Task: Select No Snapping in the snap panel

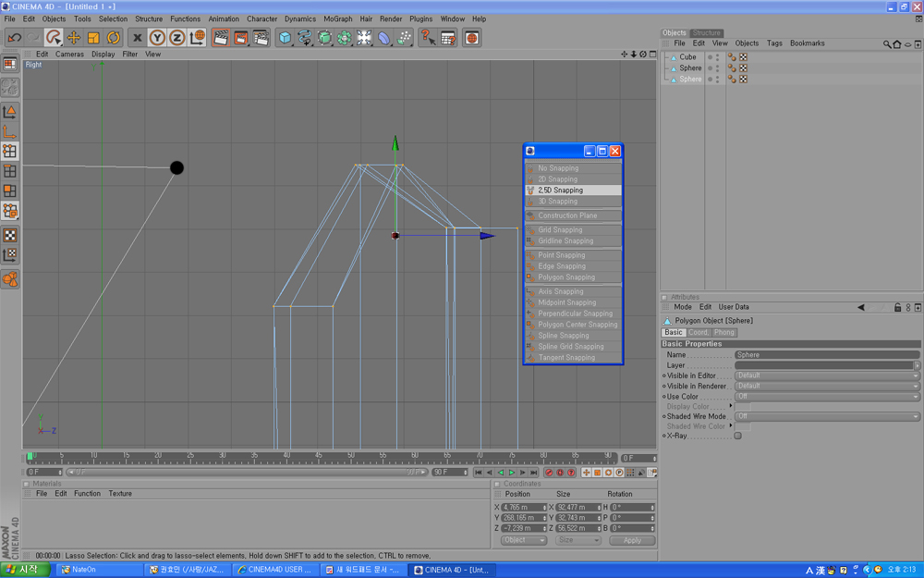Action: (x=573, y=168)
